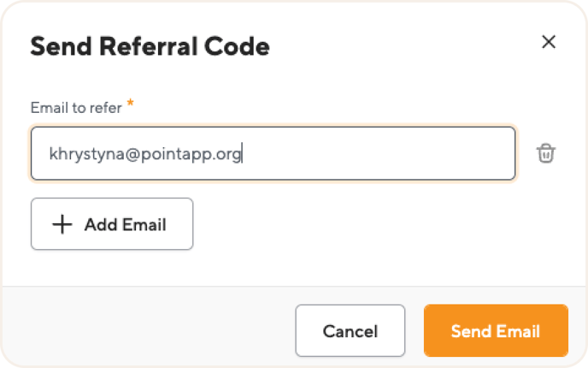Click the orange required asterisk
588x368 pixels.
(x=130, y=102)
